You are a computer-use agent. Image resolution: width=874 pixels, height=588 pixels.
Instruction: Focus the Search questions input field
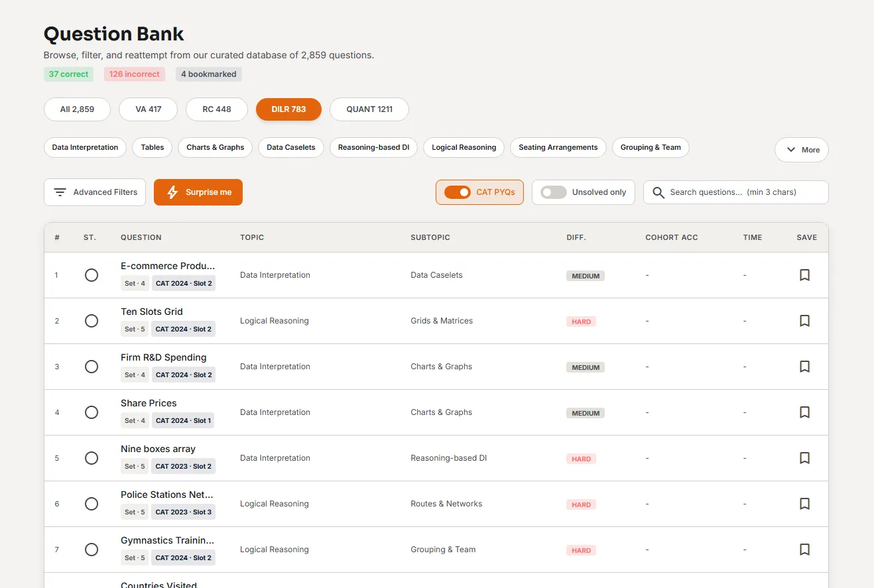coord(736,192)
